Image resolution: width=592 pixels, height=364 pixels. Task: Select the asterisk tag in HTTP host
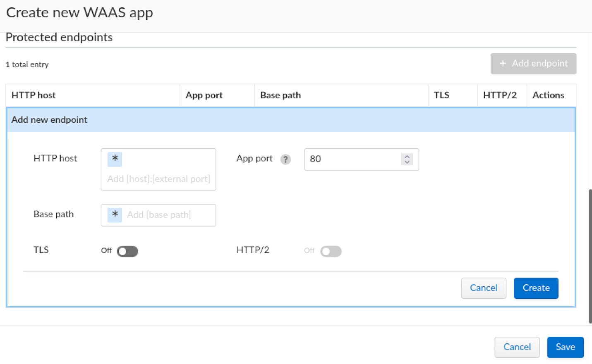point(115,159)
